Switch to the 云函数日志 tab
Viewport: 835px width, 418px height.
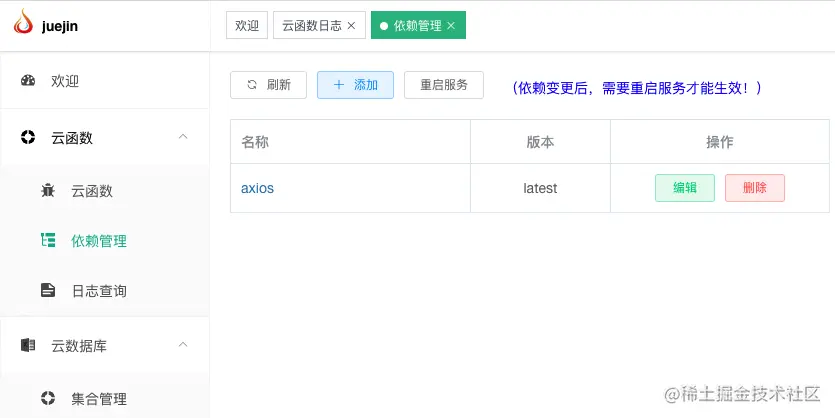point(320,26)
